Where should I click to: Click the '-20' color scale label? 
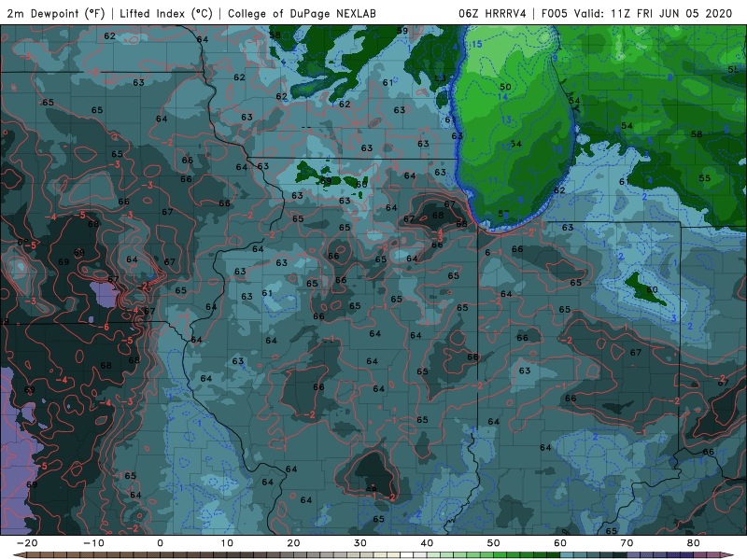click(x=27, y=543)
